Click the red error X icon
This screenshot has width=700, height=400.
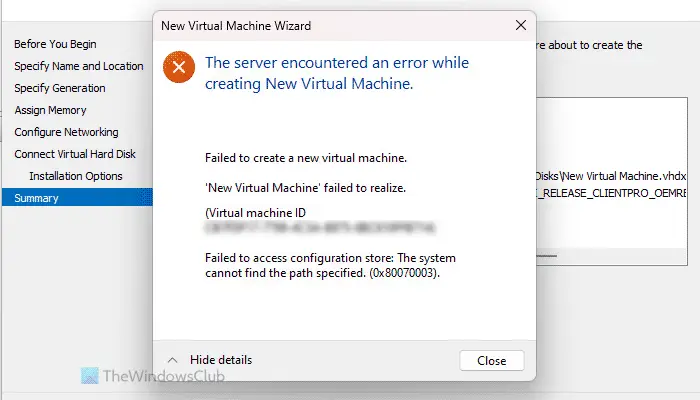[x=179, y=67]
